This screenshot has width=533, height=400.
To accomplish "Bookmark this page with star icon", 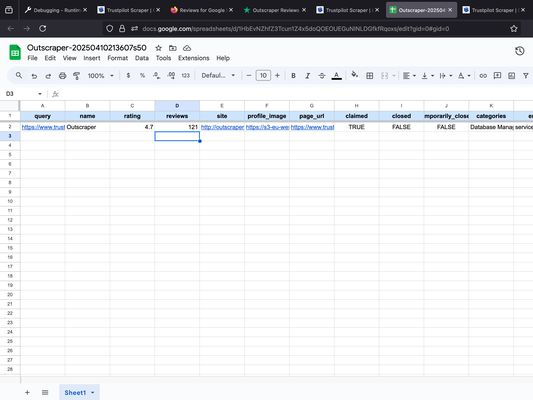I will (514, 29).
